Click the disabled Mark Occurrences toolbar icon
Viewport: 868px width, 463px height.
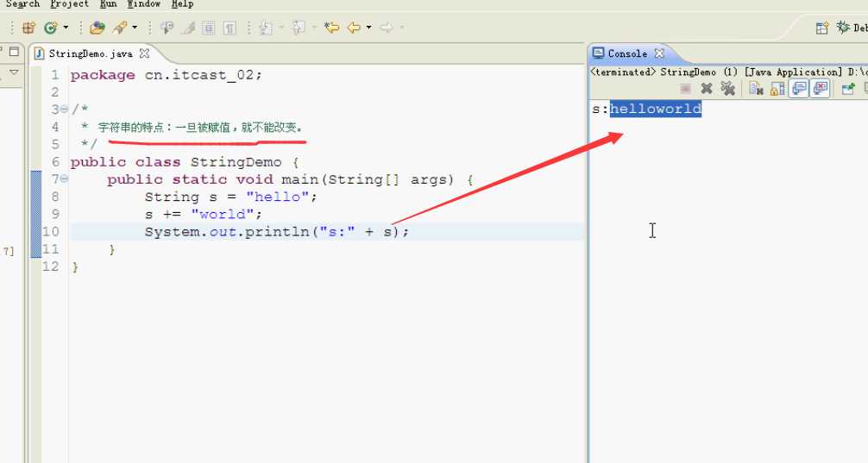point(167,27)
